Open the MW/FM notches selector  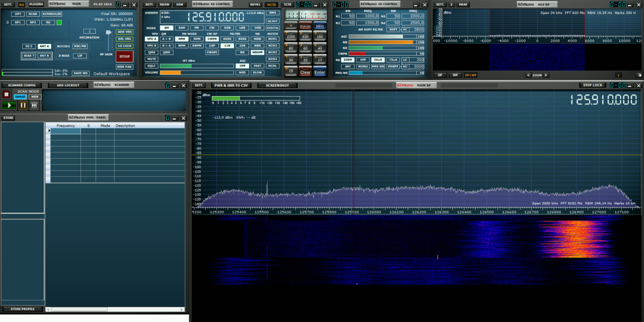pyautogui.click(x=79, y=46)
